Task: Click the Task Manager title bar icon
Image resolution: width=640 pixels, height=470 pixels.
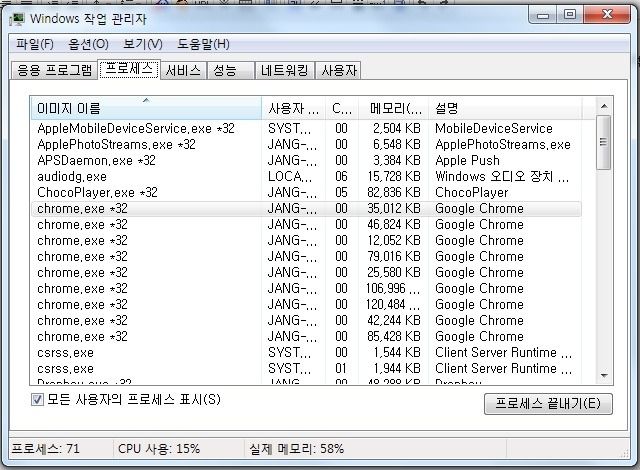Action: coord(17,19)
